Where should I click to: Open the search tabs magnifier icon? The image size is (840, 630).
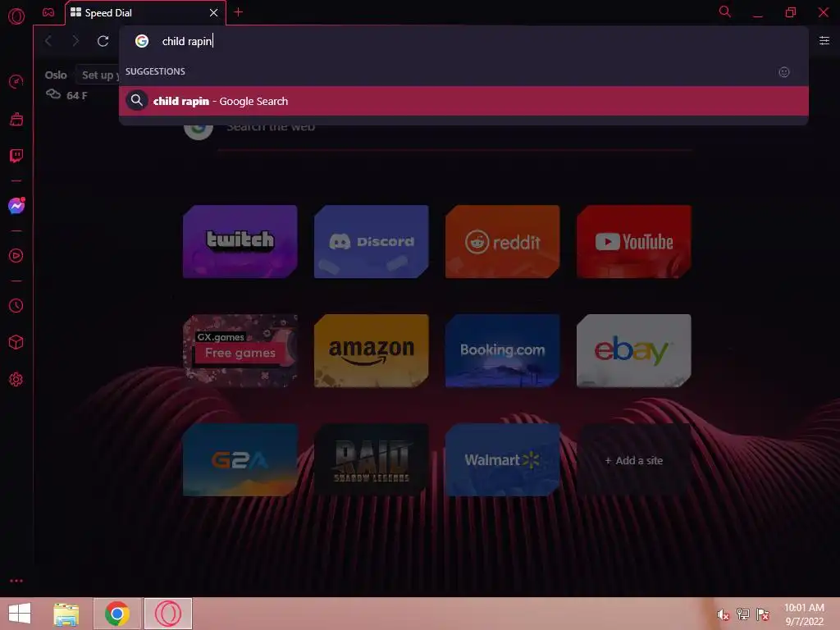tap(725, 11)
